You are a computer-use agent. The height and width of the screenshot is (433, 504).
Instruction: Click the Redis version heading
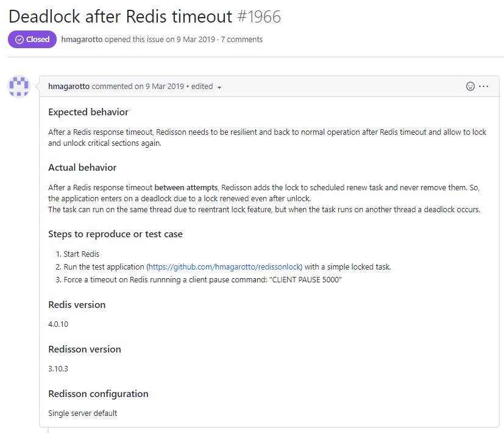(77, 305)
